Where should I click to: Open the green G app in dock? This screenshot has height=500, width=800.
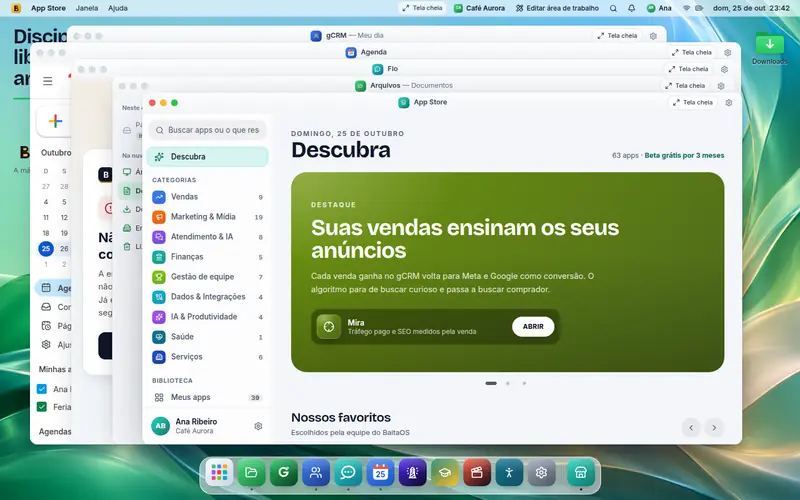pyautogui.click(x=284, y=472)
